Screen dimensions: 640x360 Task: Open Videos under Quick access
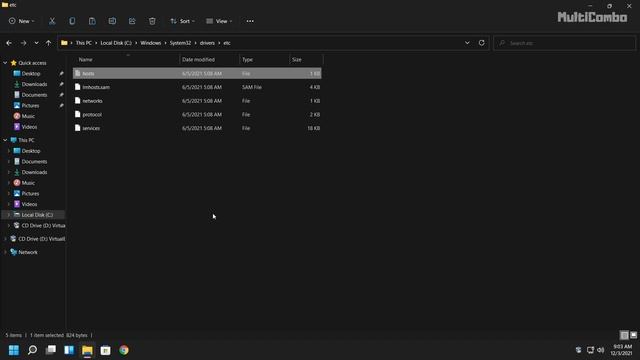[29, 127]
